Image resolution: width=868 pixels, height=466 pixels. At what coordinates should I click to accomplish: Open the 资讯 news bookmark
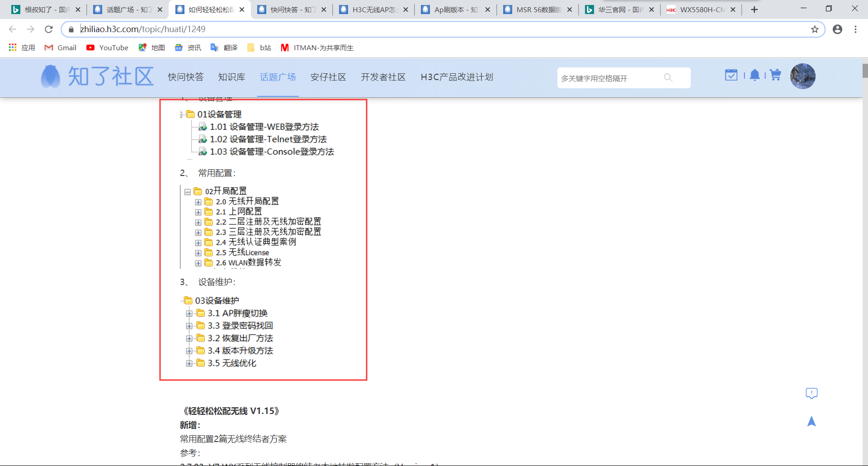tap(188, 48)
